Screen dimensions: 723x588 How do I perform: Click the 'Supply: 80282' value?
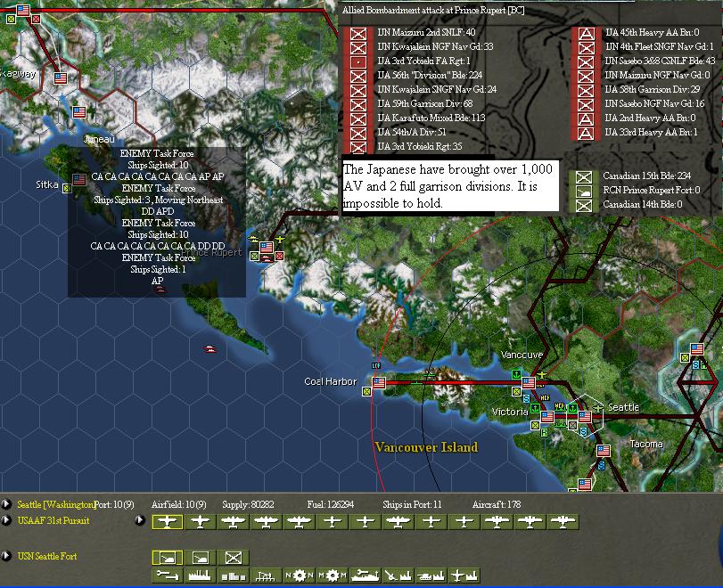point(248,504)
